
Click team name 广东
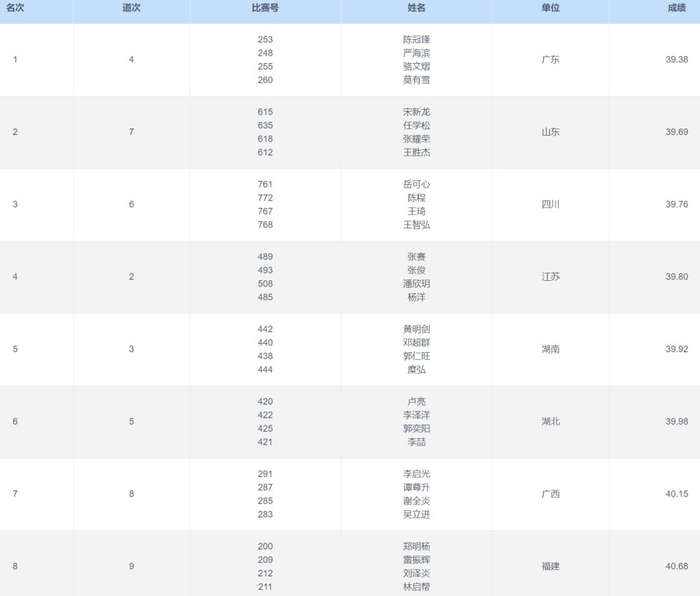550,60
